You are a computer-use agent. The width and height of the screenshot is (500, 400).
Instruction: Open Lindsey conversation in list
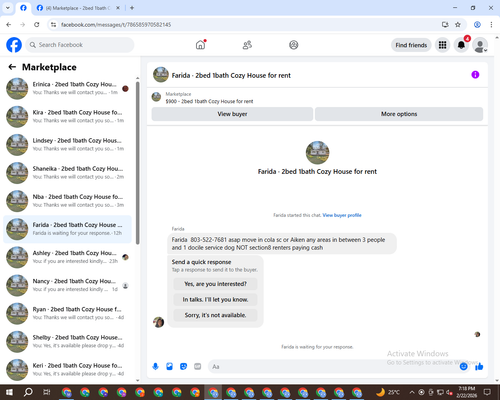coord(67,145)
